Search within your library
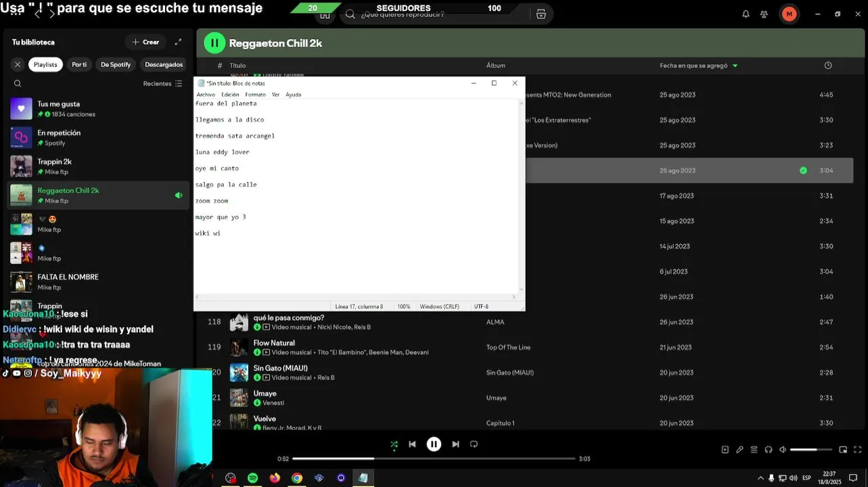Image resolution: width=868 pixels, height=487 pixels. coord(18,84)
